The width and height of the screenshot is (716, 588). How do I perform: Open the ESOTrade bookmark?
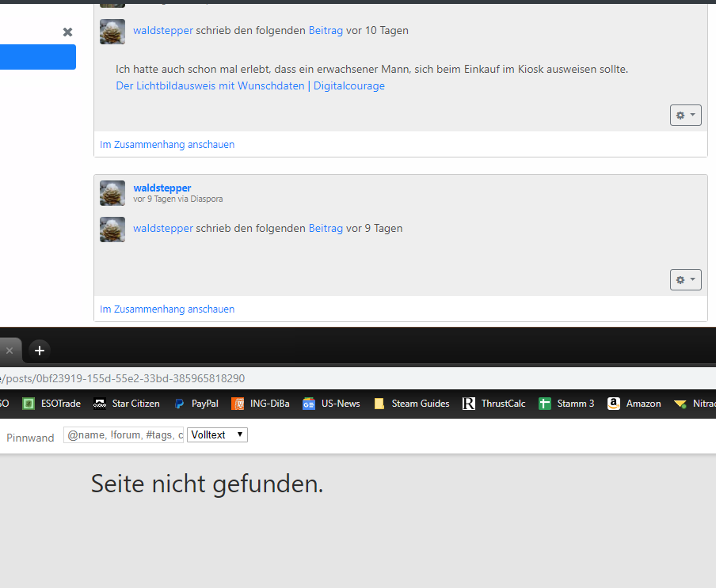(52, 404)
